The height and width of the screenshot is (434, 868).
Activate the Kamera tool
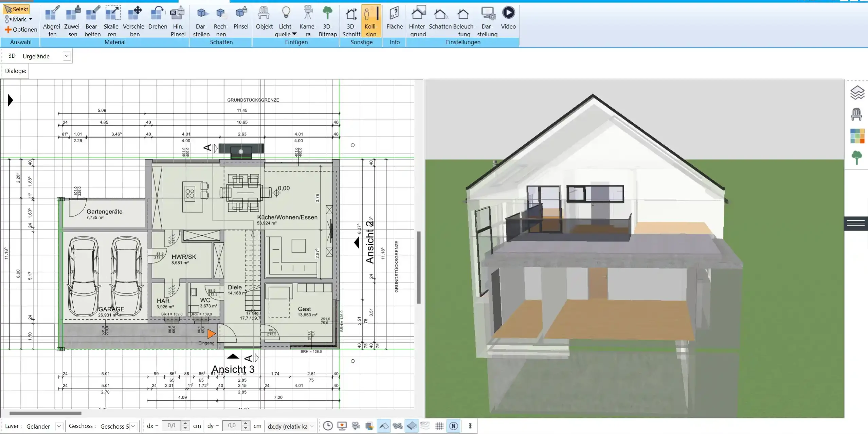coord(307,20)
